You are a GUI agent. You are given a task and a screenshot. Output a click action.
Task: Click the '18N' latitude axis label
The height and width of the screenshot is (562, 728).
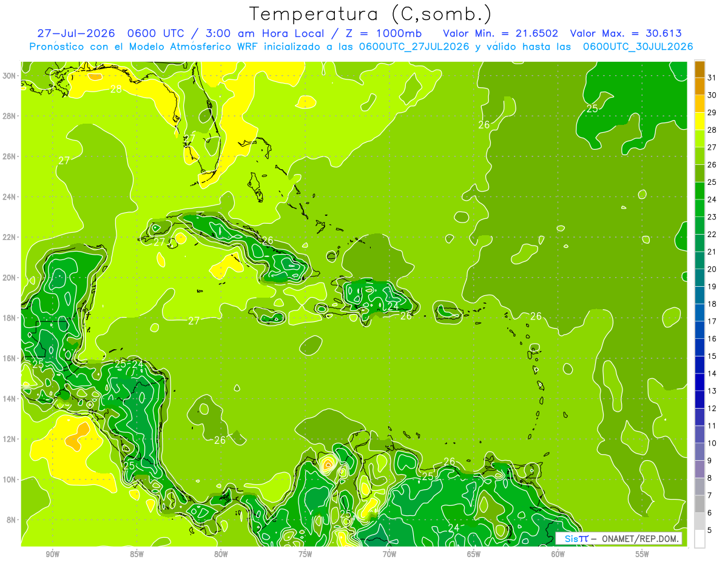(10, 318)
